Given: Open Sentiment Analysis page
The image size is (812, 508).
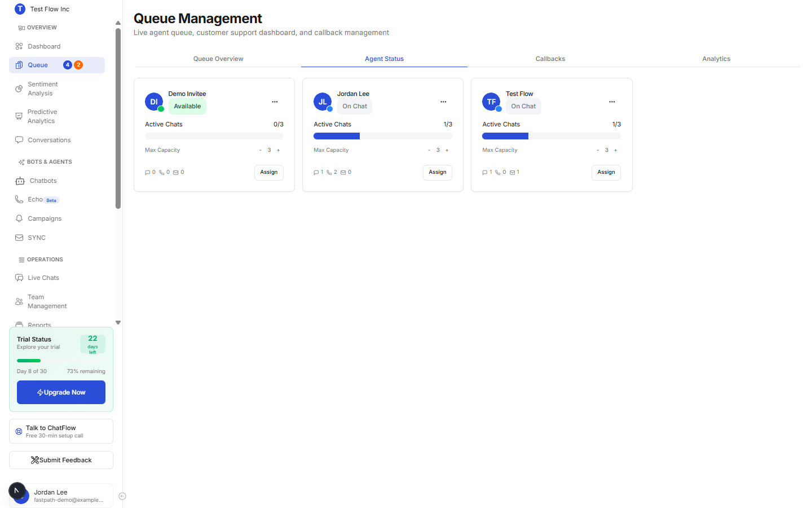Looking at the screenshot, I should [x=57, y=89].
